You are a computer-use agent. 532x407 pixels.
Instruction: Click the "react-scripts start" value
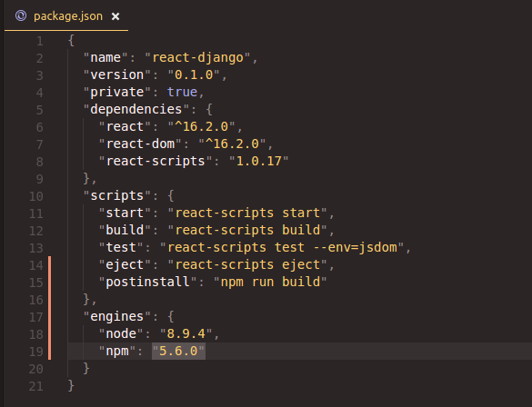pyautogui.click(x=247, y=213)
